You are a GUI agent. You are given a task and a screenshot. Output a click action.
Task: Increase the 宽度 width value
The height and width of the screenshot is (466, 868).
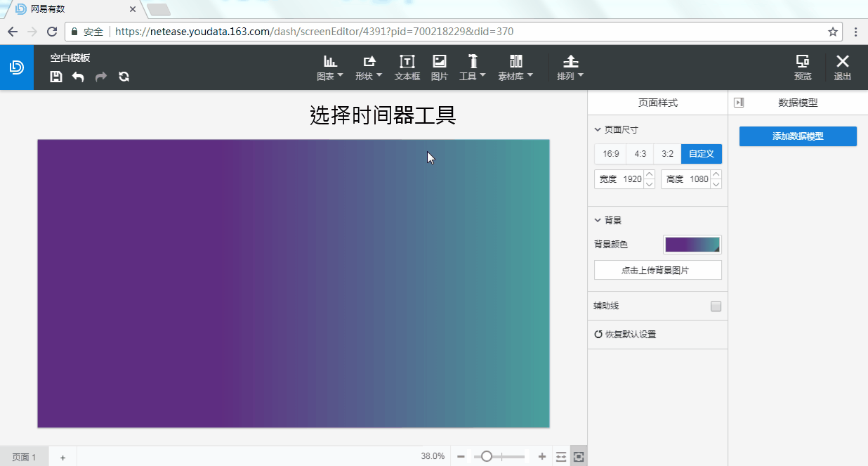(650, 175)
